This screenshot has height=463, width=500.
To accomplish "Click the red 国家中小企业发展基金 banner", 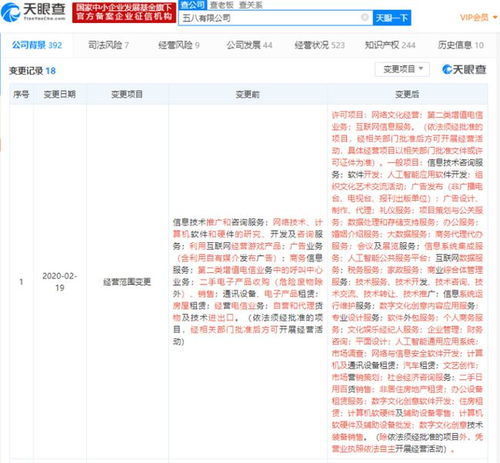I will 124,13.
